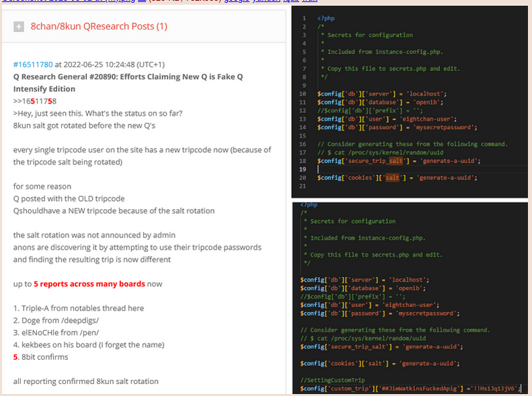Expand the QResearch Posts plus icon

click(19, 26)
